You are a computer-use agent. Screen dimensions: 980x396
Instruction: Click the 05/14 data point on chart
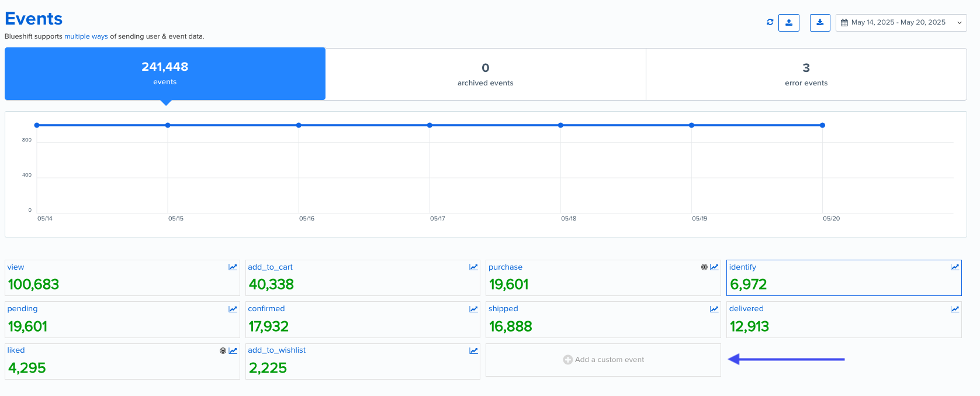[x=37, y=125]
